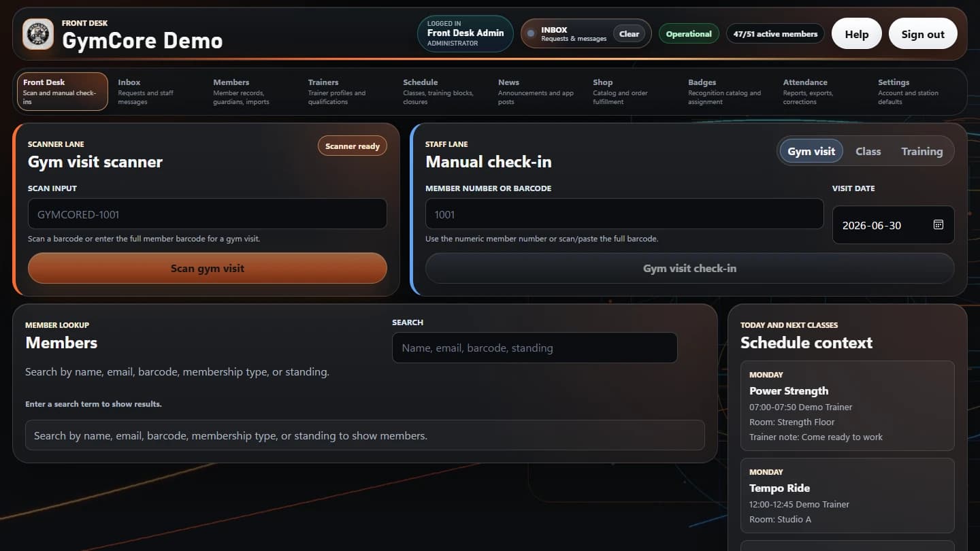Switch manual check-in to Class mode
The image size is (980, 551).
click(x=868, y=152)
